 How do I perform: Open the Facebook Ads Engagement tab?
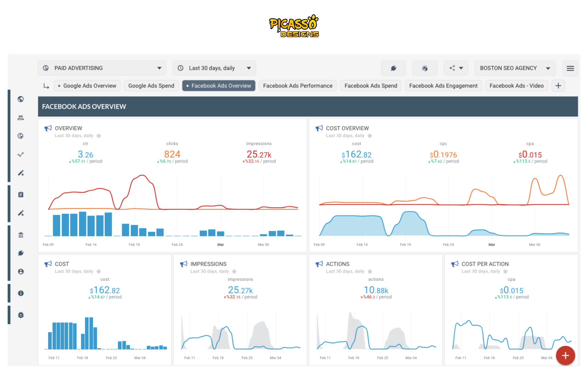pos(443,86)
